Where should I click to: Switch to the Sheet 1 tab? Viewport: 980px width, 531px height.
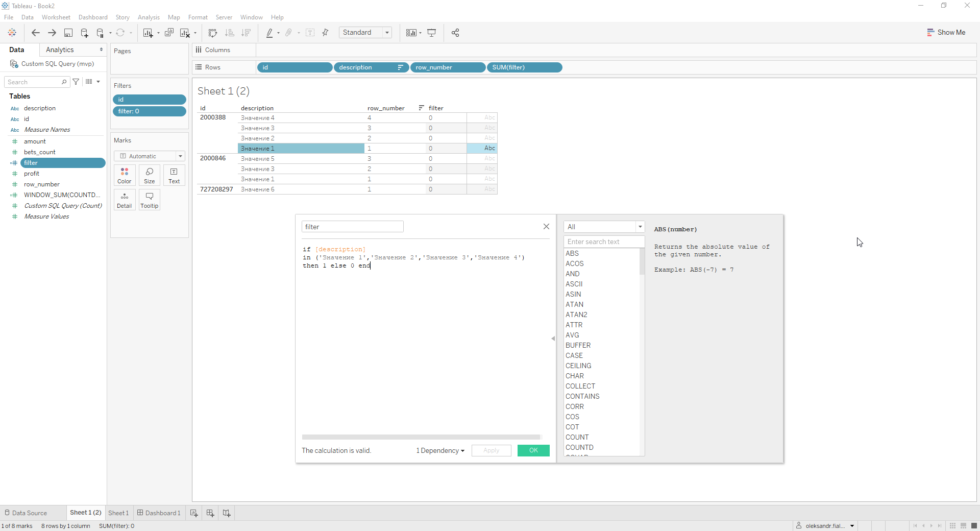[x=118, y=513]
